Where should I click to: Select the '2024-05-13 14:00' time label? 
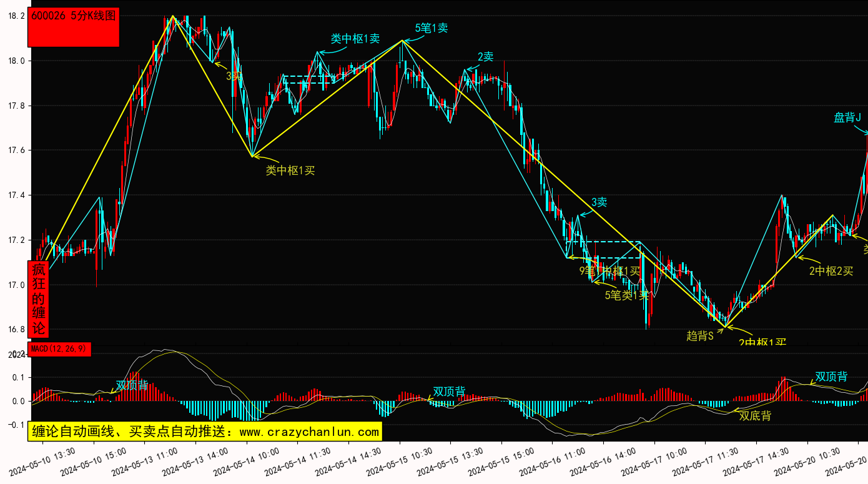(x=195, y=462)
